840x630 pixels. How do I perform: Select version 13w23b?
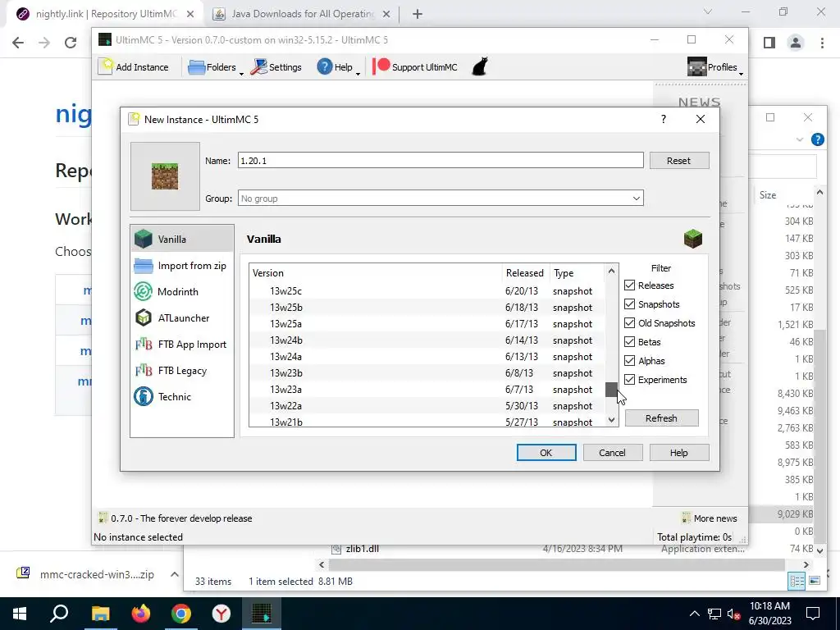427,373
